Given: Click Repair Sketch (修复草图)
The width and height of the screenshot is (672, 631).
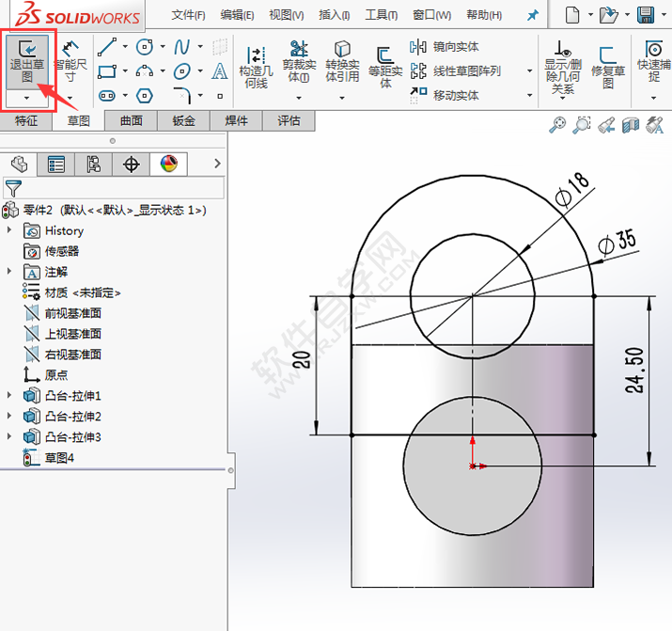Looking at the screenshot, I should tap(608, 68).
